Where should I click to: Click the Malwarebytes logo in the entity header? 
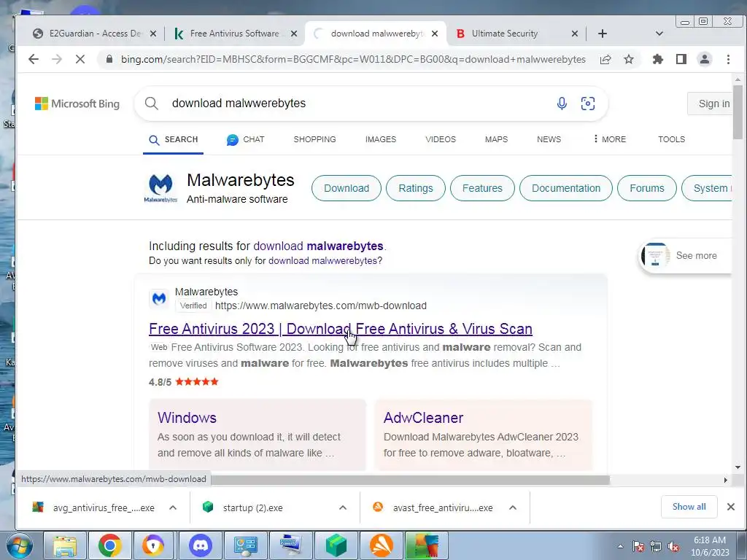[160, 188]
